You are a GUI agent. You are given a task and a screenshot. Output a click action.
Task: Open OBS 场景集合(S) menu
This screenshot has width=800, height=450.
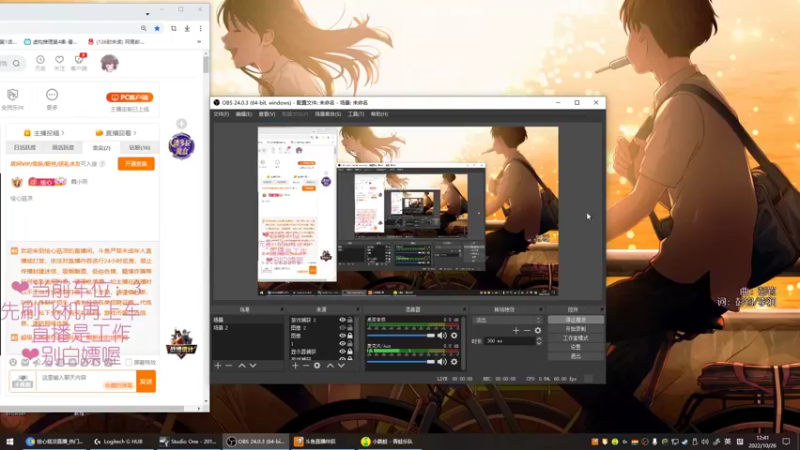coord(328,114)
